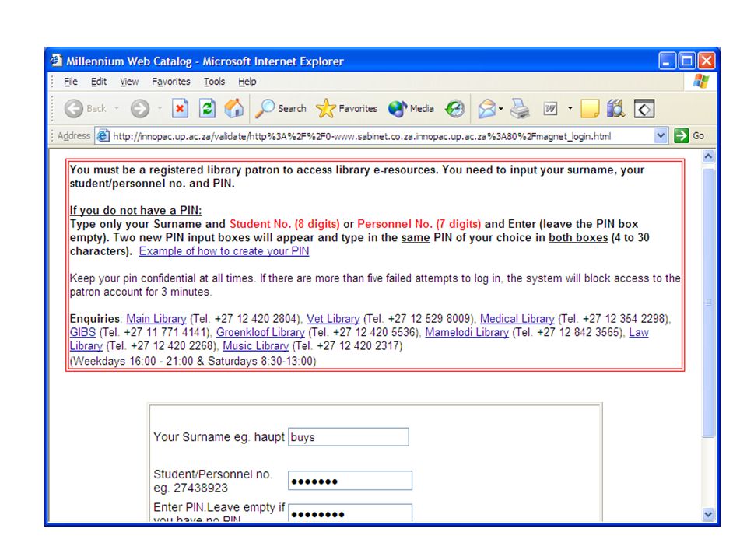Click the scrollbar up arrow

click(708, 156)
